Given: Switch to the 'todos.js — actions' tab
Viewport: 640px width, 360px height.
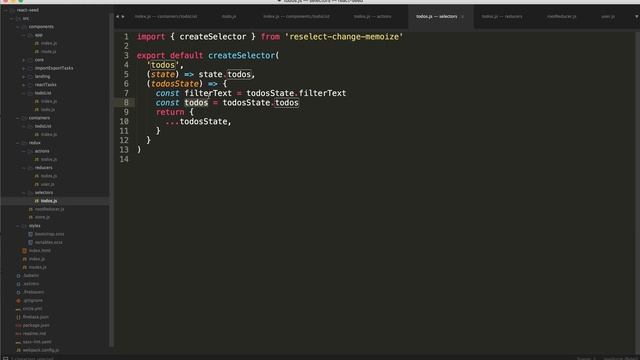Looking at the screenshot, I should [372, 17].
